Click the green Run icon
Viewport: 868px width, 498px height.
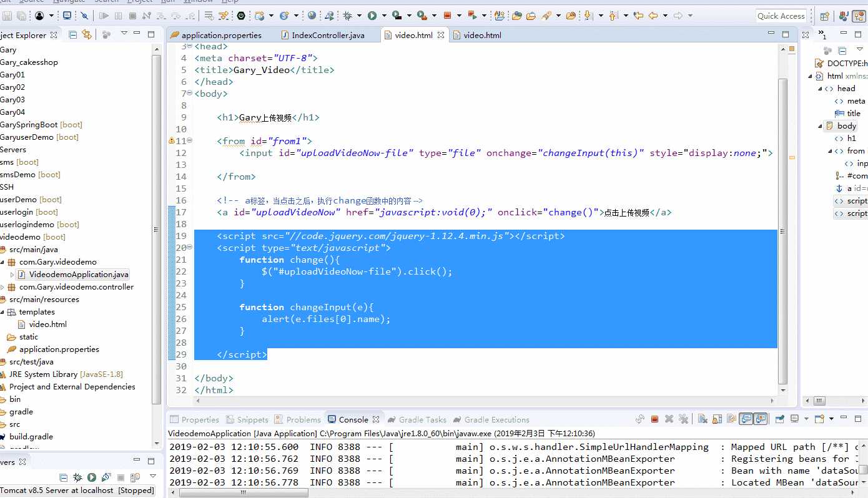[x=372, y=16]
